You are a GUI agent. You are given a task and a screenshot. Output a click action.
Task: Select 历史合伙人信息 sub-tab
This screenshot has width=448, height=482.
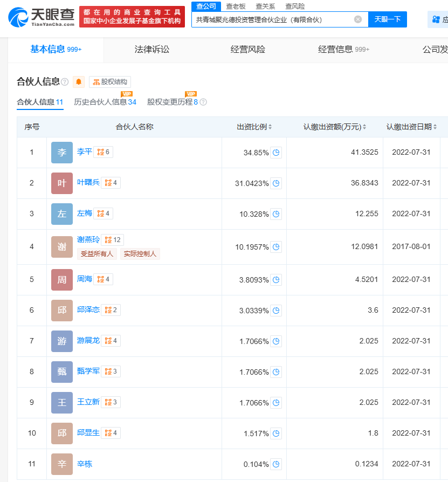(x=105, y=102)
